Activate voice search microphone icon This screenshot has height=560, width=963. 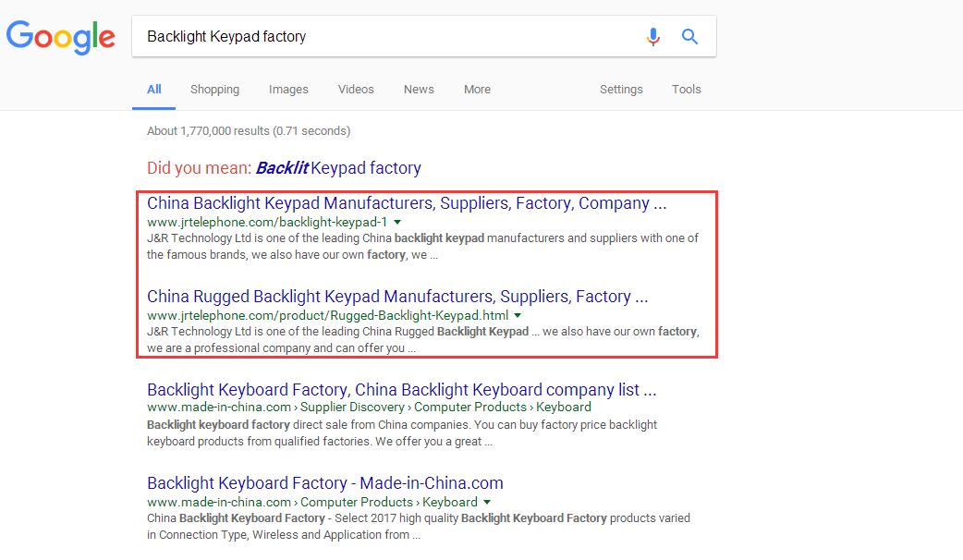(653, 37)
